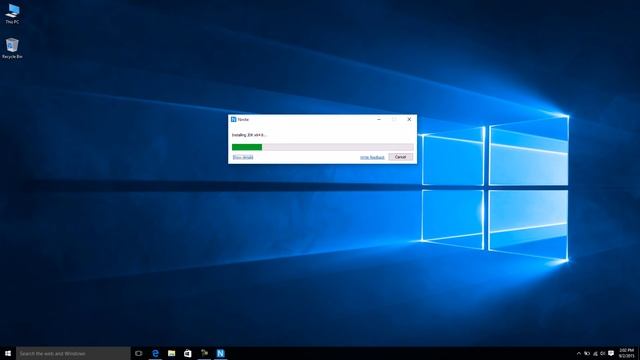Click the installer package icon on the taskbar
Image resolution: width=640 pixels, height=360 pixels.
tap(204, 353)
